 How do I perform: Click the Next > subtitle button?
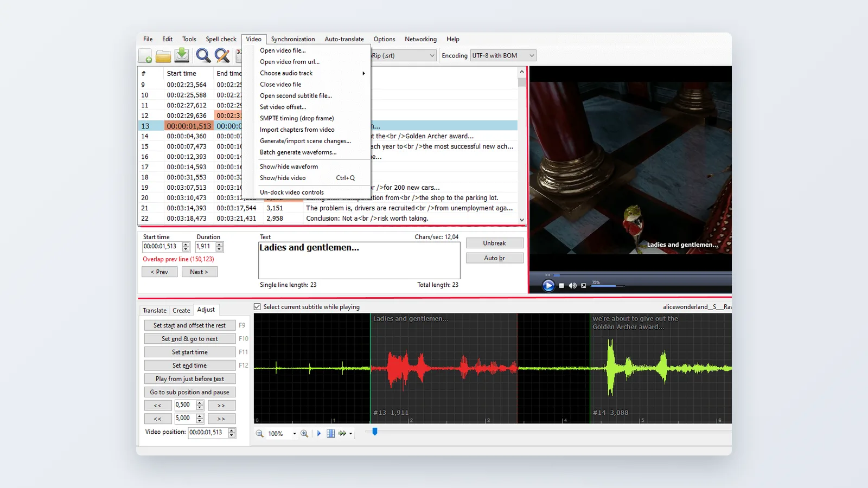click(x=199, y=272)
